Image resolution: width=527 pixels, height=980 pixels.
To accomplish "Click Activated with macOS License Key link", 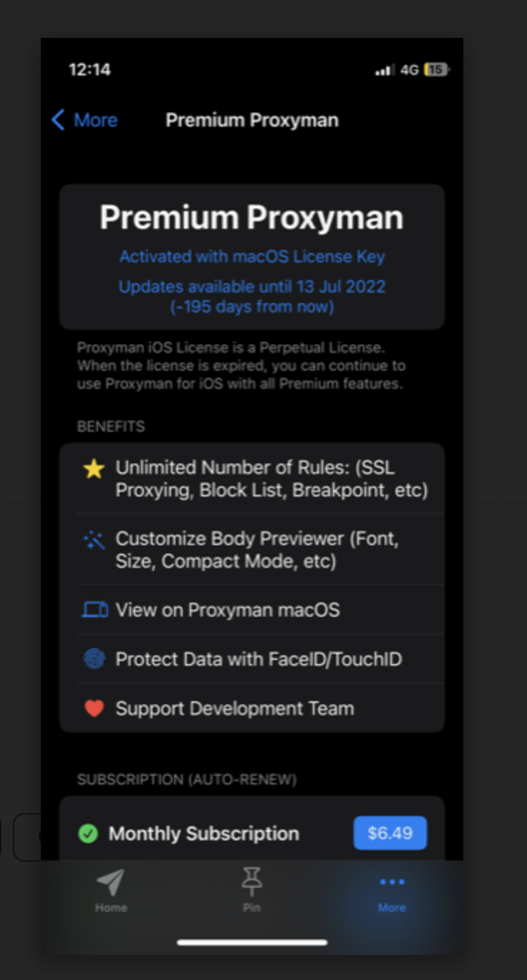I will click(x=251, y=256).
